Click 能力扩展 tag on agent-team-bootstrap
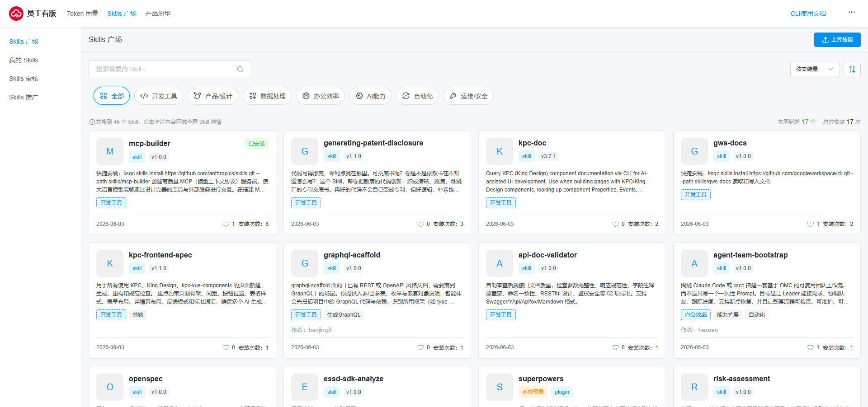The width and height of the screenshot is (868, 407). click(728, 315)
